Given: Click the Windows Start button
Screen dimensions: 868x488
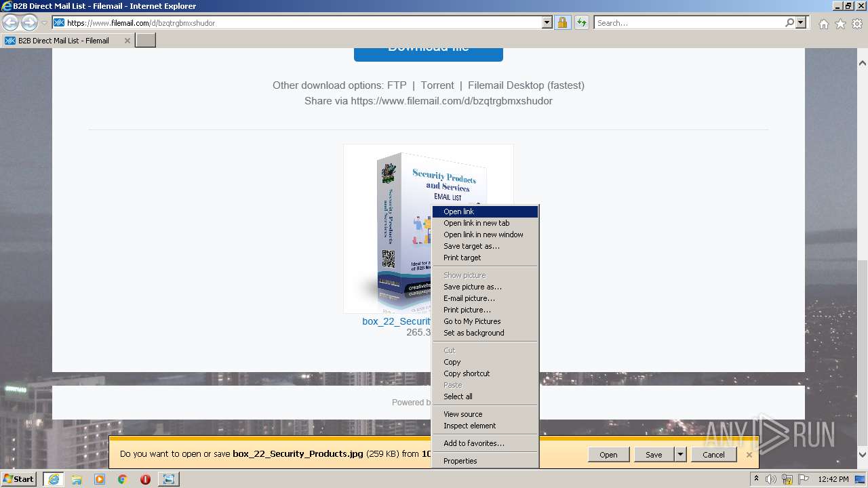Looking at the screenshot, I should pos(18,479).
